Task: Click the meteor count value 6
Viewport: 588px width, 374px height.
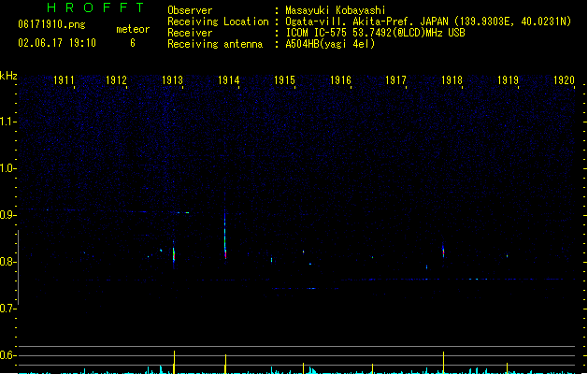Action: point(133,43)
